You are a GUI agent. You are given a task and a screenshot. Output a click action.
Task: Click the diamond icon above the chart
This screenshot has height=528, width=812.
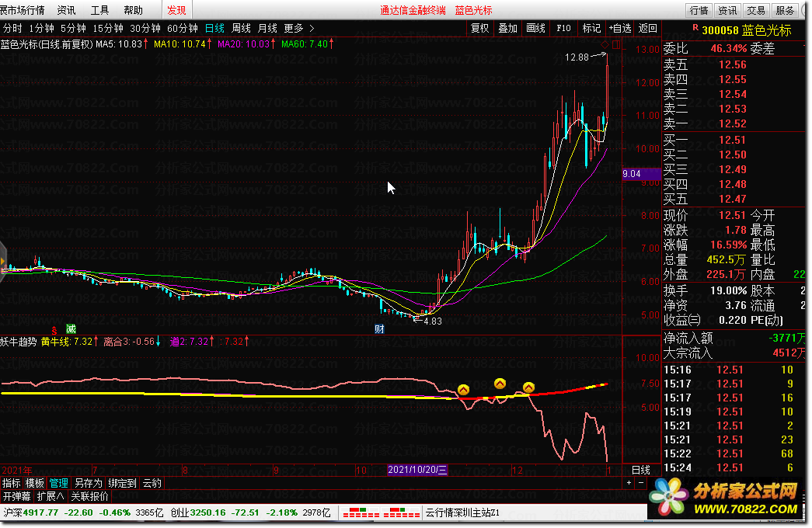point(605,44)
